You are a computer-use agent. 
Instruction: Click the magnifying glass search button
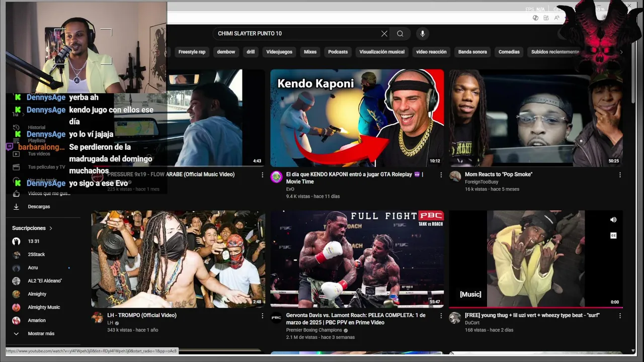click(400, 34)
